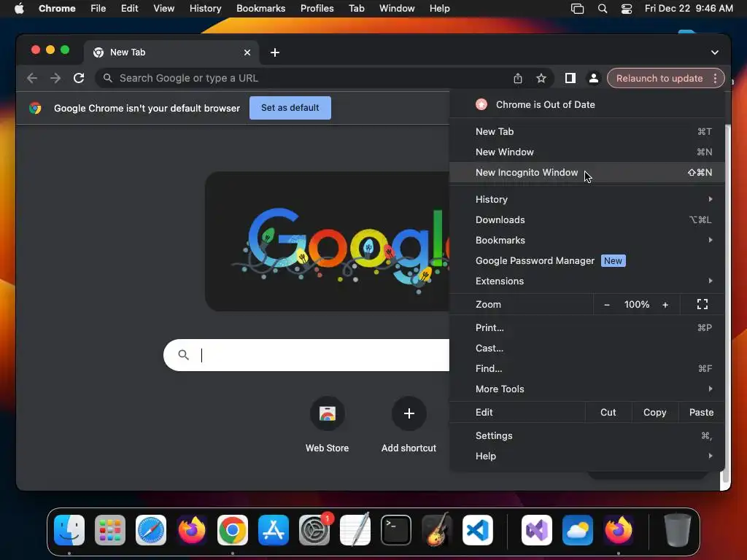Open Spotlight search icon
Image resolution: width=747 pixels, height=560 pixels.
(602, 9)
